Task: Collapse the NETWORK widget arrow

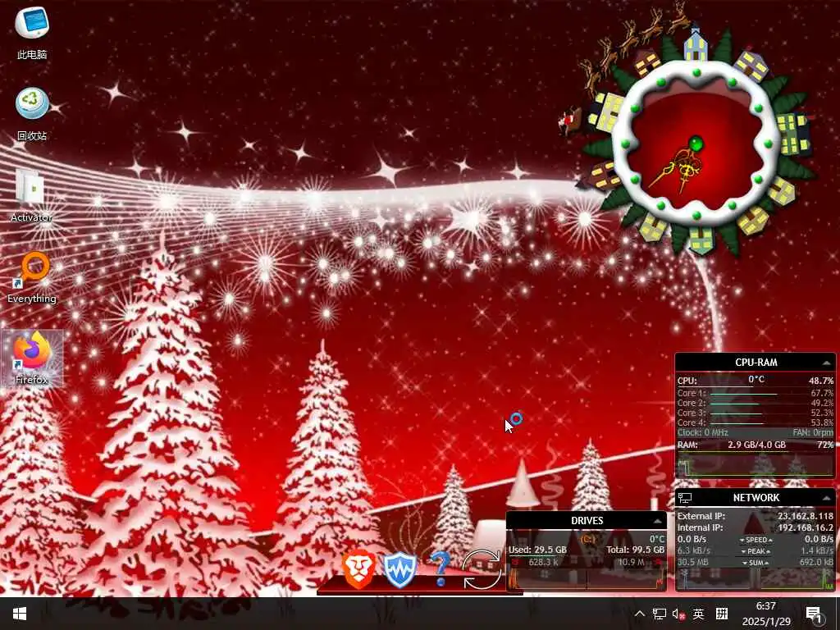Action: pos(827,498)
